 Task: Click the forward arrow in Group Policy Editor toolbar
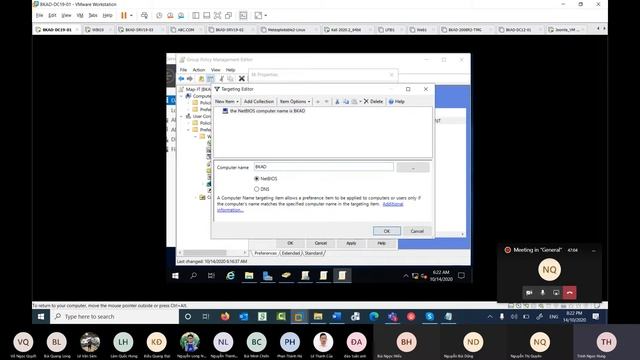(x=190, y=78)
